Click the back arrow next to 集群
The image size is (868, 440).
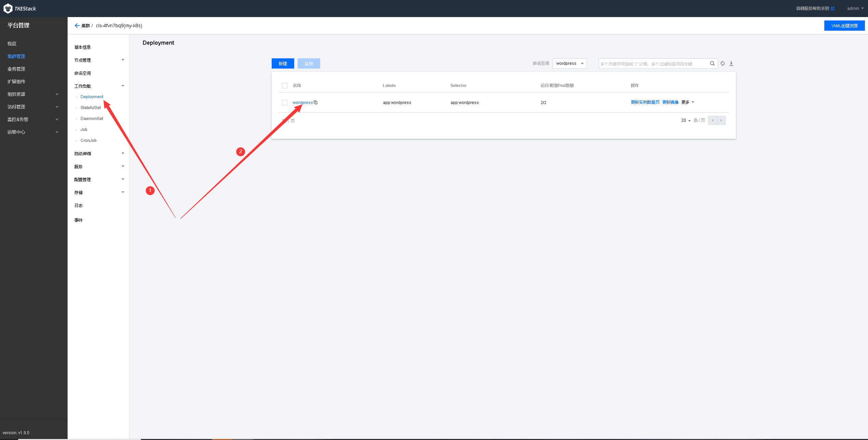[77, 26]
